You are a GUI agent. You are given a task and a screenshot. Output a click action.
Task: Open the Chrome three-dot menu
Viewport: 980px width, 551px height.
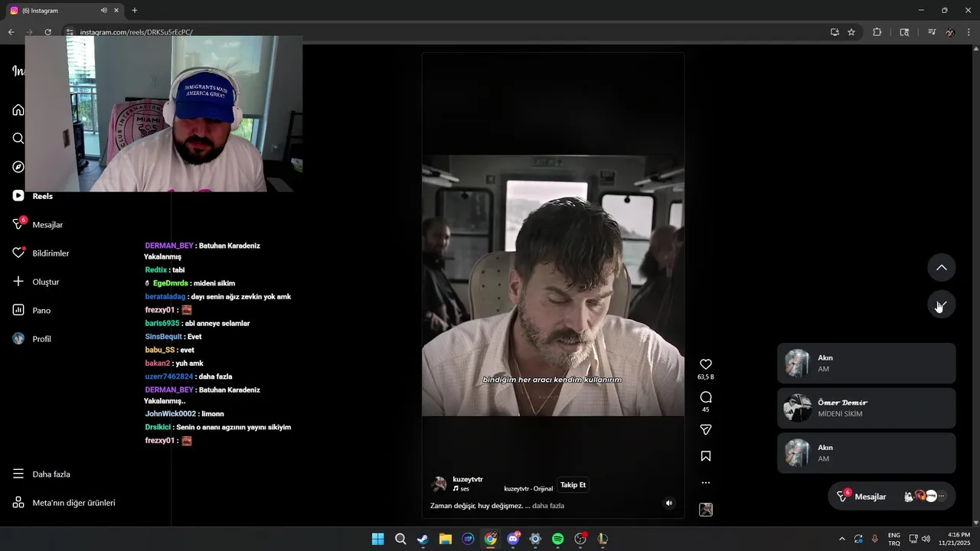pos(969,32)
